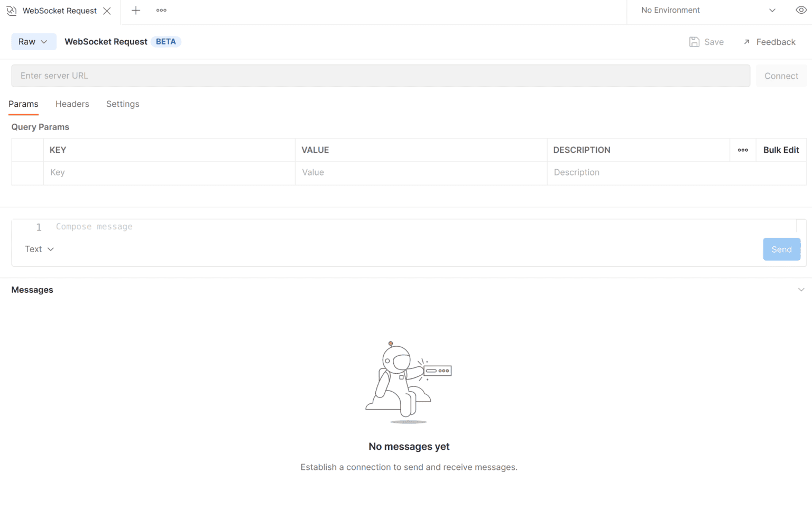This screenshot has width=812, height=509.
Task: Open the Raw protocol dropdown
Action: 33,41
